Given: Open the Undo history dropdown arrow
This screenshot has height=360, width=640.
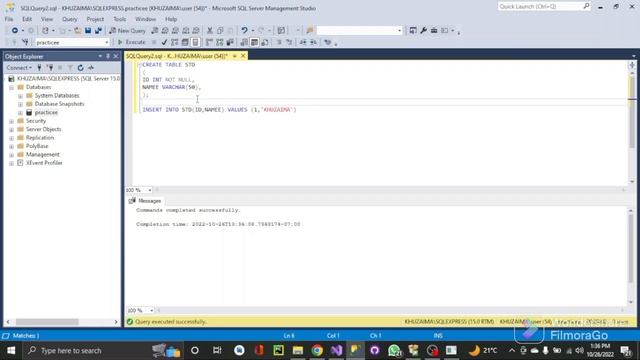Looking at the screenshot, I should click(253, 31).
